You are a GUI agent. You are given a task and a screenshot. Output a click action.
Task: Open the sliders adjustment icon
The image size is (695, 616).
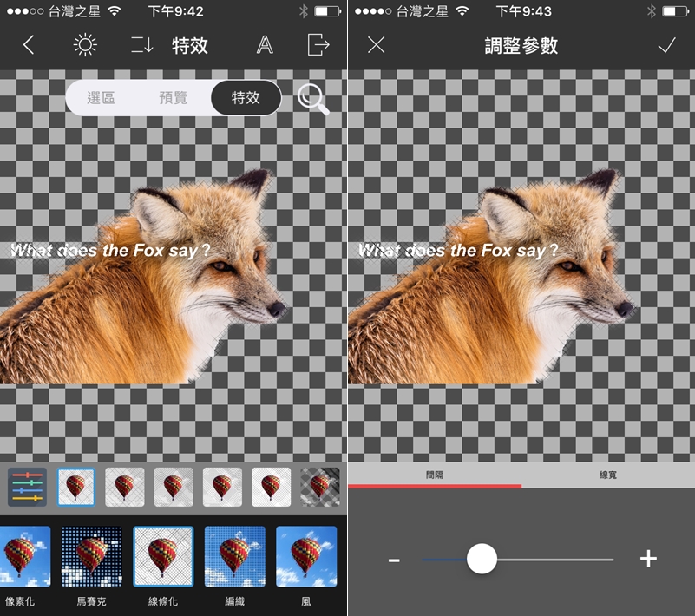point(27,487)
